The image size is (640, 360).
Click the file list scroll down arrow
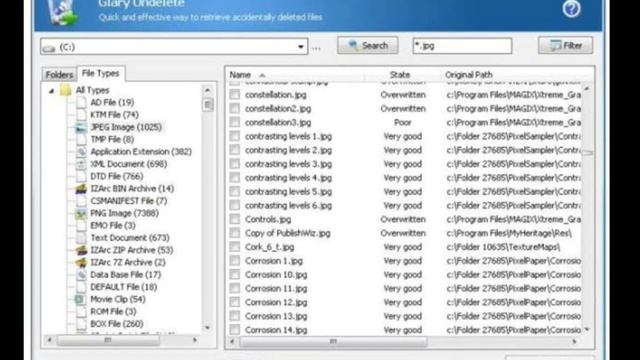(587, 329)
